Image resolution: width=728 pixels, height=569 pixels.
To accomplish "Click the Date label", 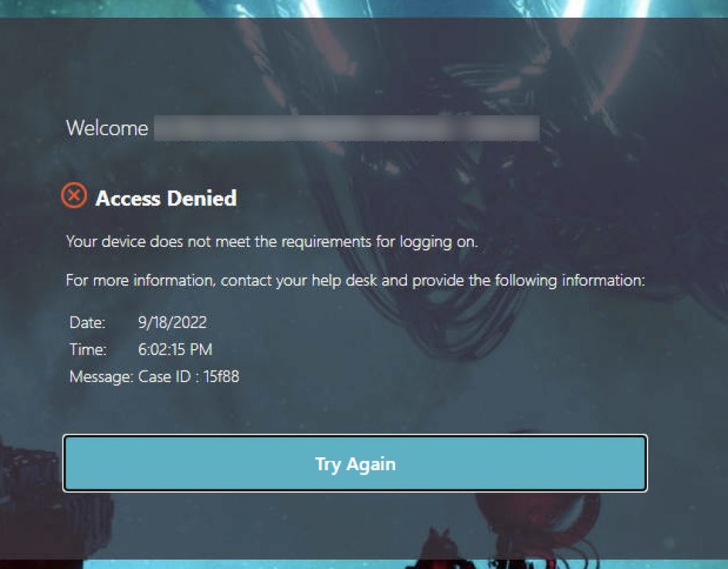I will point(88,323).
